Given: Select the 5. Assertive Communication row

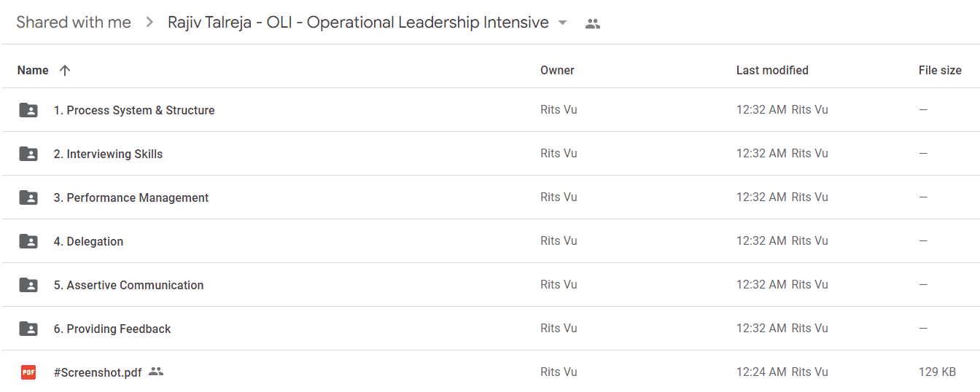Looking at the screenshot, I should (x=490, y=285).
